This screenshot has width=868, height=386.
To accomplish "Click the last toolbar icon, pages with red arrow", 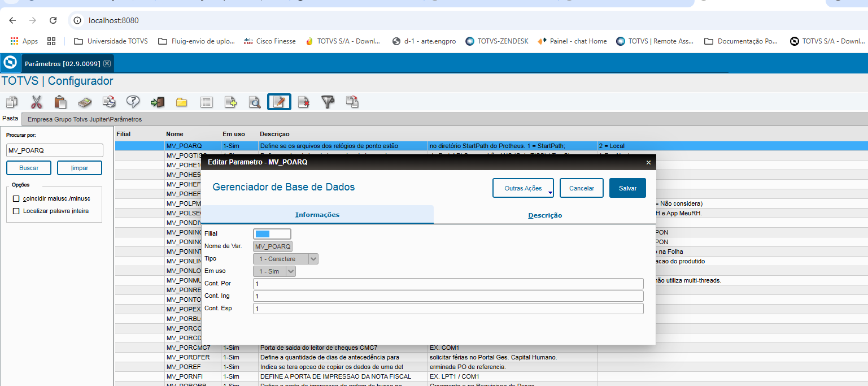I will point(352,102).
